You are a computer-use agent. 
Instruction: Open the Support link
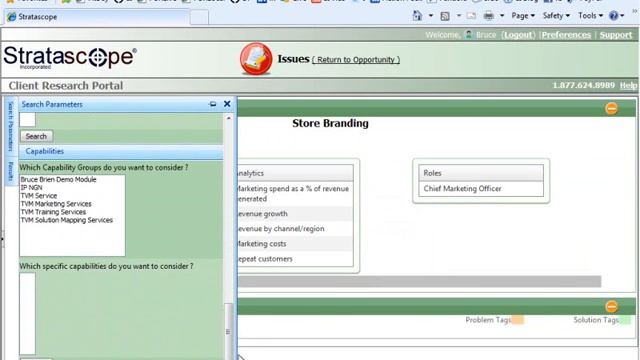[x=616, y=35]
